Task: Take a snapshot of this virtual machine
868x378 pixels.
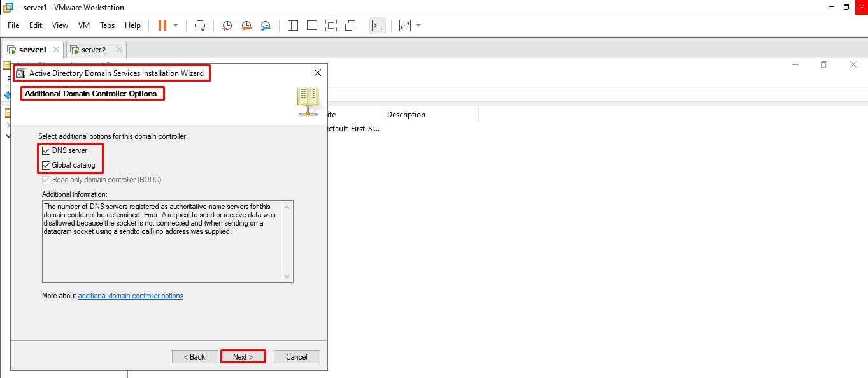Action: click(227, 25)
